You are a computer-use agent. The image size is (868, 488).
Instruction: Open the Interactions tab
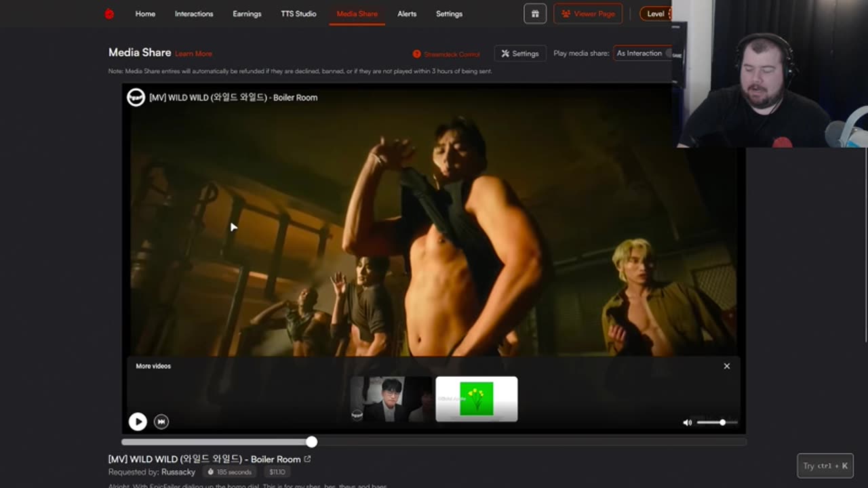click(194, 14)
